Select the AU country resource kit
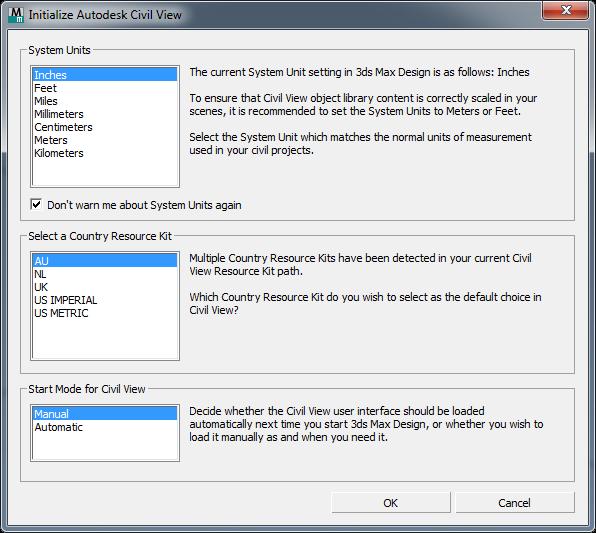 click(105, 261)
